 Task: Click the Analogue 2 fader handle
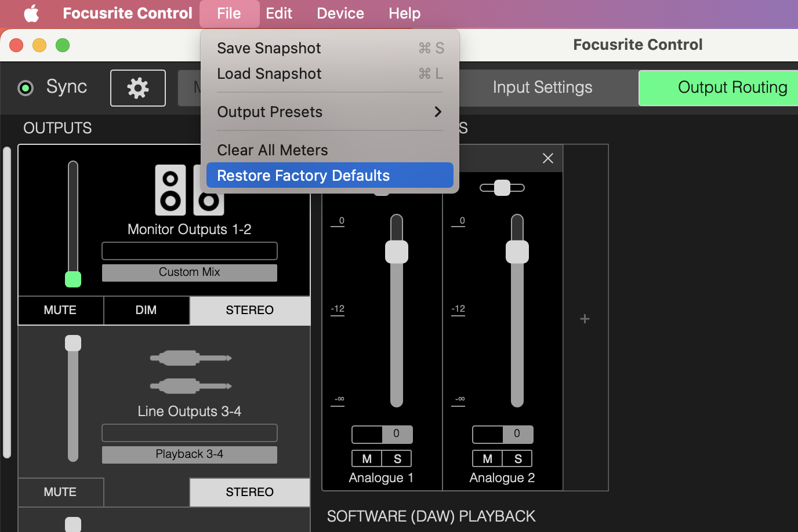click(517, 252)
